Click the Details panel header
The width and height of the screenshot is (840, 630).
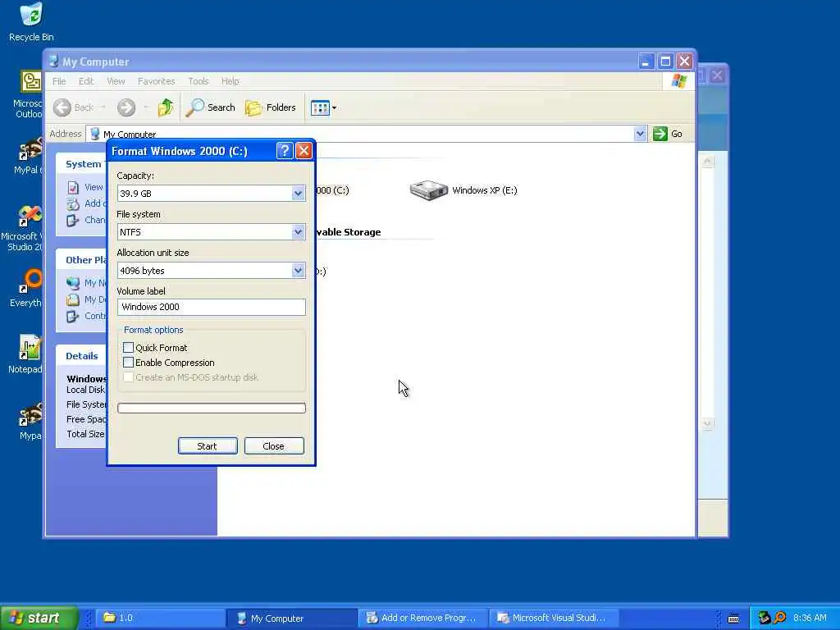coord(82,356)
